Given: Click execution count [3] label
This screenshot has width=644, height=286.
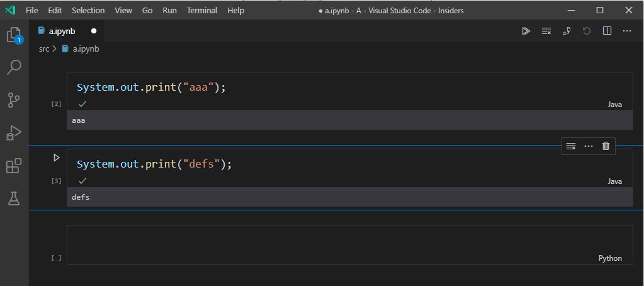Looking at the screenshot, I should click(x=56, y=181).
